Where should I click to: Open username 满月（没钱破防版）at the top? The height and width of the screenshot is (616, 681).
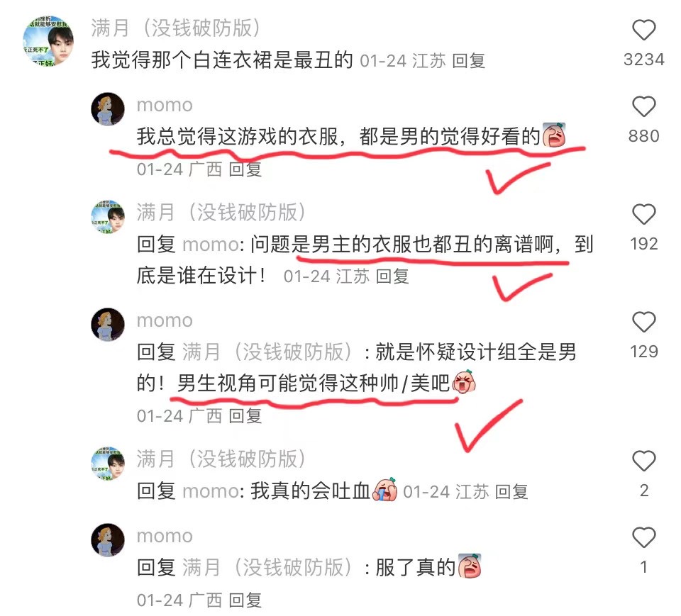coord(176,28)
